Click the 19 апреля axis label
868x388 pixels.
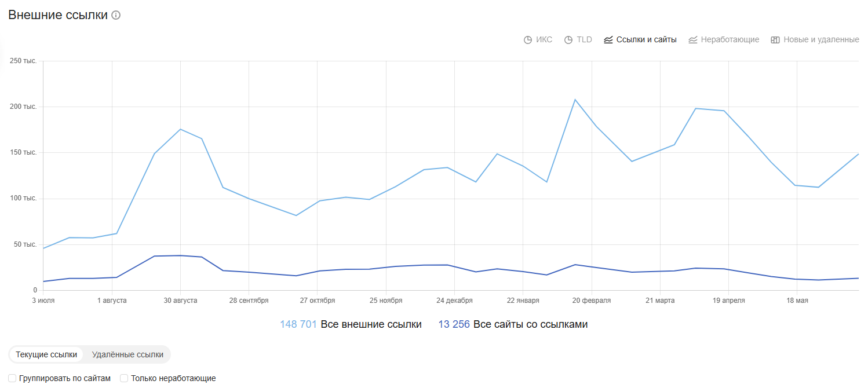point(728,301)
